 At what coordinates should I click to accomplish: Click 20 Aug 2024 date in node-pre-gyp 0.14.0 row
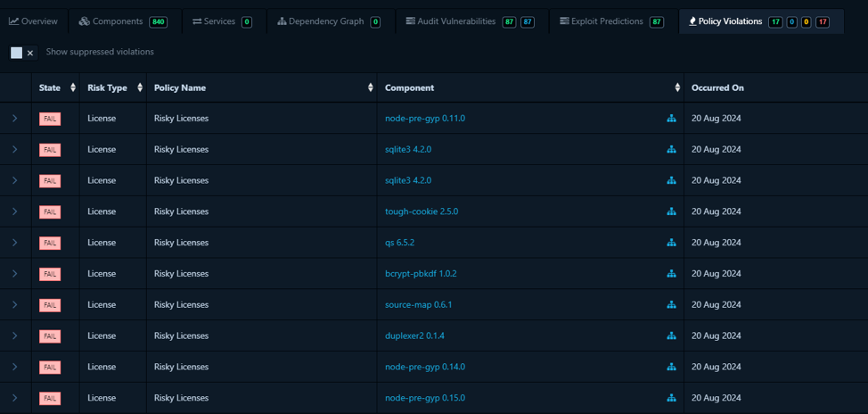coord(717,367)
